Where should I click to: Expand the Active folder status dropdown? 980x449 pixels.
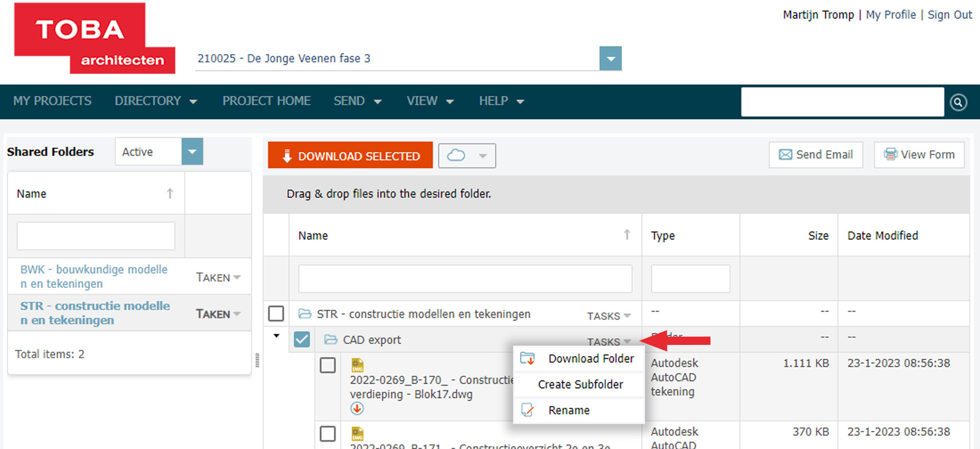[x=192, y=152]
